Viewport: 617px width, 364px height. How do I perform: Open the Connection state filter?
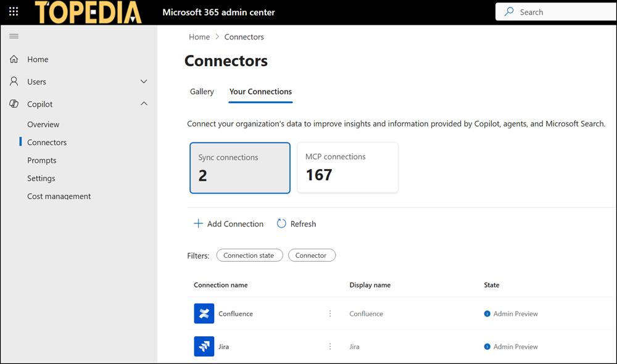coord(249,255)
